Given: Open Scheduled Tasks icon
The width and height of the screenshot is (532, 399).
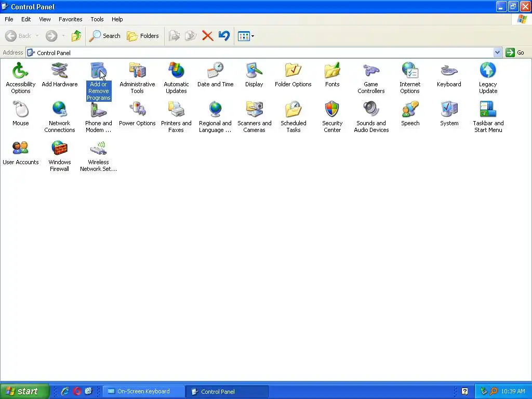Looking at the screenshot, I should 293,117.
